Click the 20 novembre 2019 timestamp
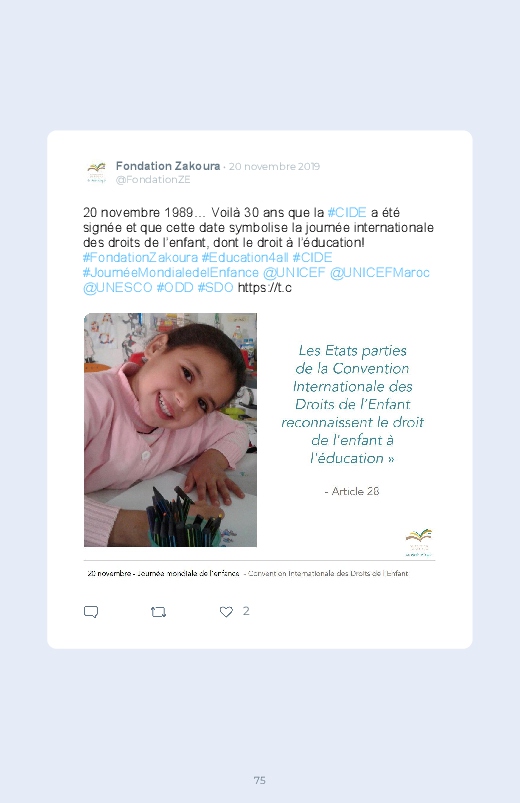This screenshot has width=520, height=803. tap(274, 166)
